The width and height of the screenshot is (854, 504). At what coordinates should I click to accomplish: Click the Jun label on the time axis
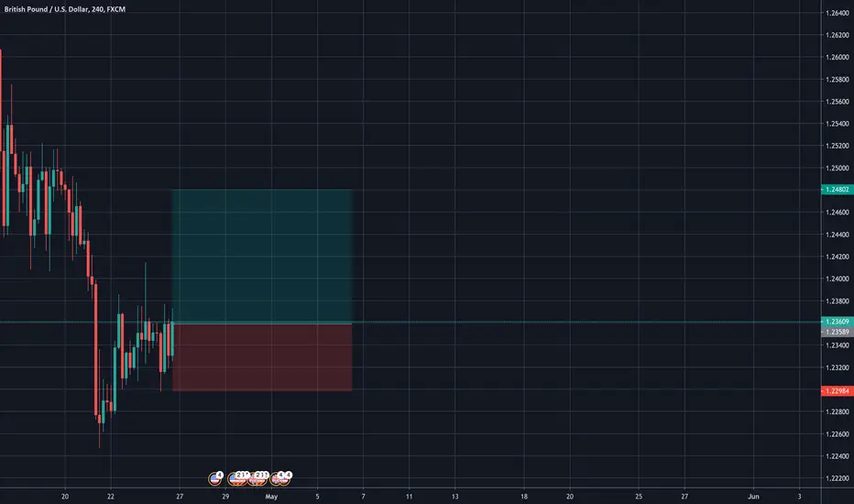point(753,497)
